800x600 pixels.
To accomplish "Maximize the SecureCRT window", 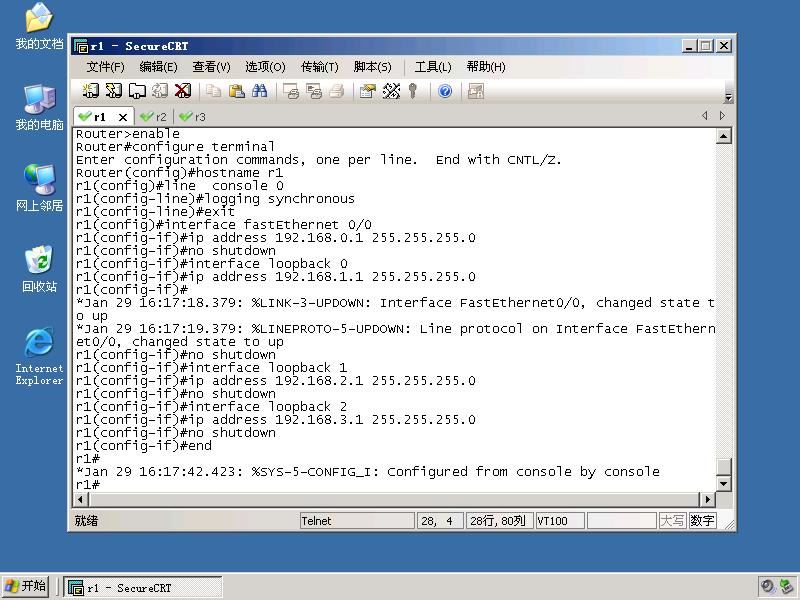I will (x=706, y=46).
